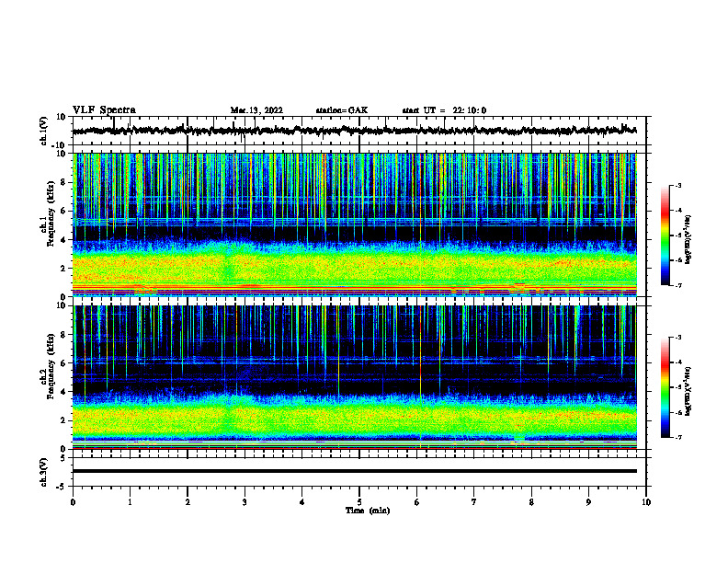Click time axis tick label "10" at bottom right
The height and width of the screenshot is (563, 728).
[646, 502]
